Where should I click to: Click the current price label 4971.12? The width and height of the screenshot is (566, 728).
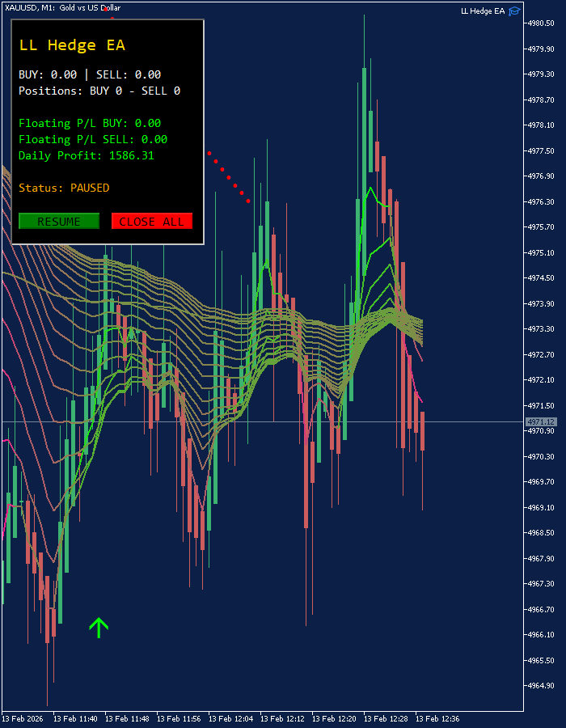click(541, 421)
